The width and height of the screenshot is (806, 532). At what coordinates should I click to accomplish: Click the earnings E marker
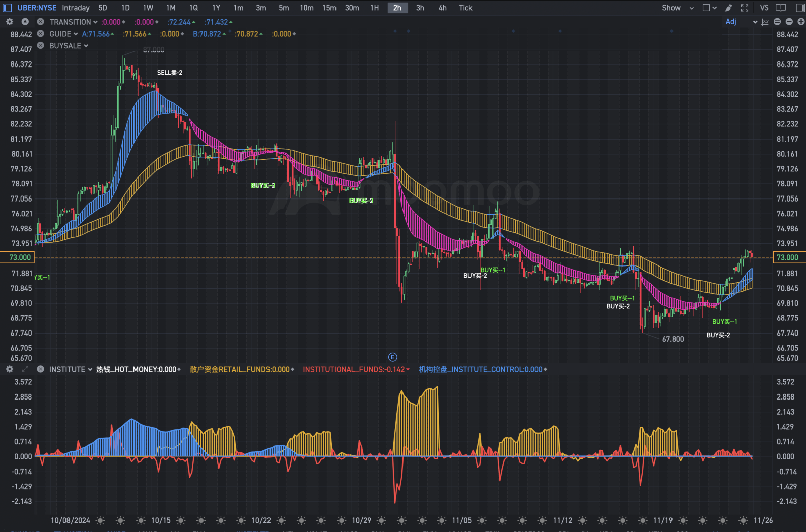point(393,357)
